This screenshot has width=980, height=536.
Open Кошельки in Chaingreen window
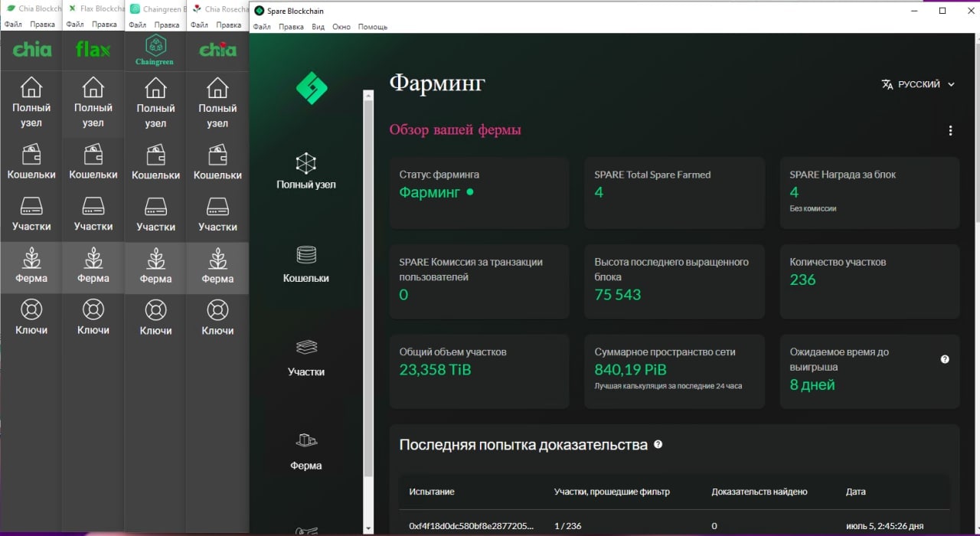coord(155,162)
